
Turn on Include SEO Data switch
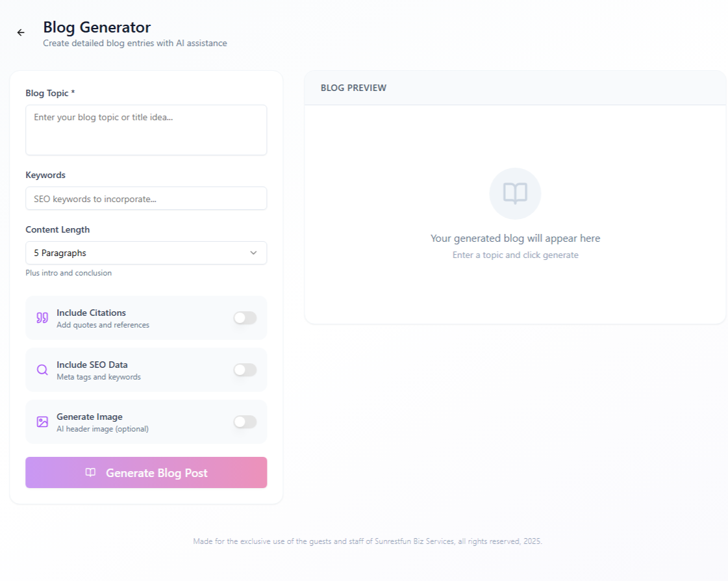(x=245, y=370)
